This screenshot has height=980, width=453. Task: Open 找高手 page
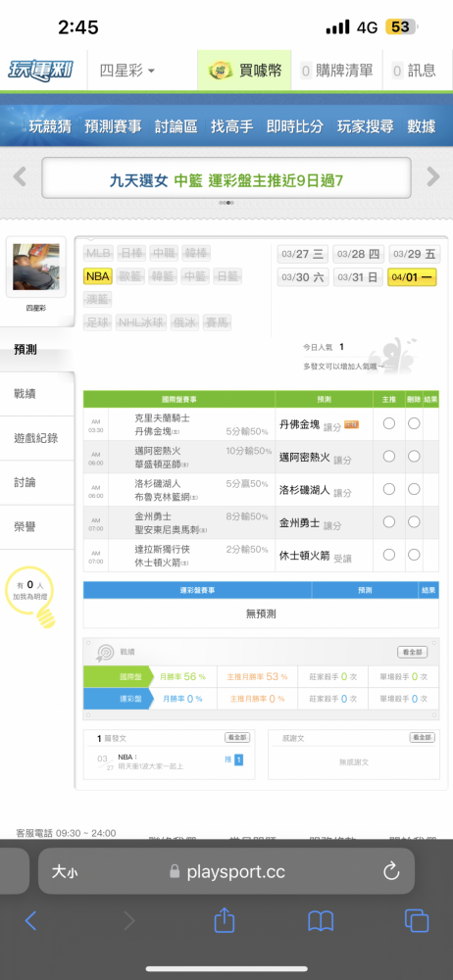click(x=231, y=126)
